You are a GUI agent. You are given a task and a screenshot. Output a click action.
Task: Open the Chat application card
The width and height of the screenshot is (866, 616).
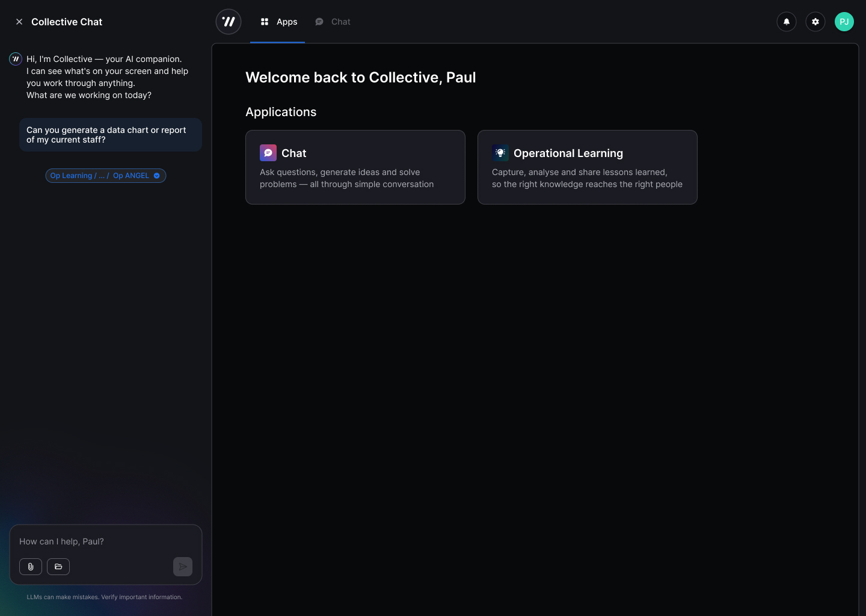coord(355,167)
